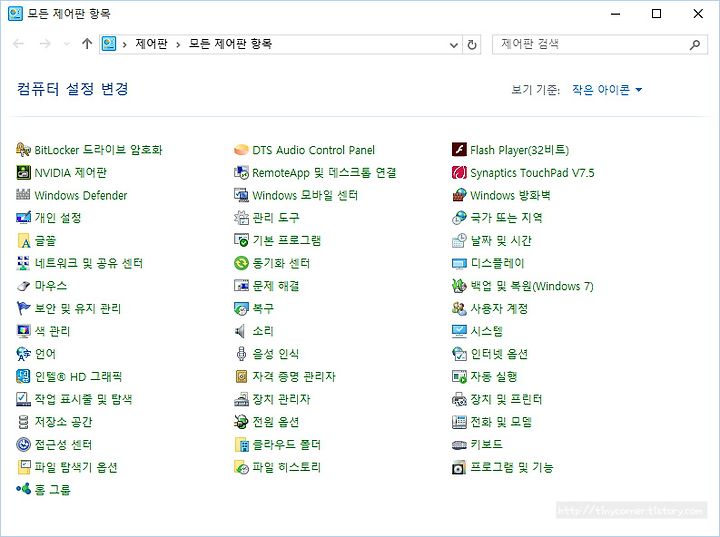The image size is (720, 537).
Task: Open the 색 관리 icon
Action: [23, 331]
